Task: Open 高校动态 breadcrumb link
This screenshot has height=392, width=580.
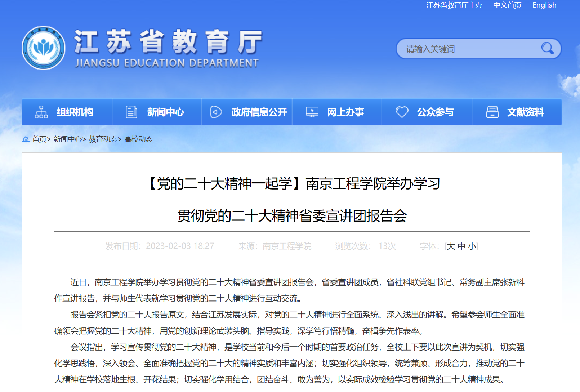Action: [x=138, y=139]
